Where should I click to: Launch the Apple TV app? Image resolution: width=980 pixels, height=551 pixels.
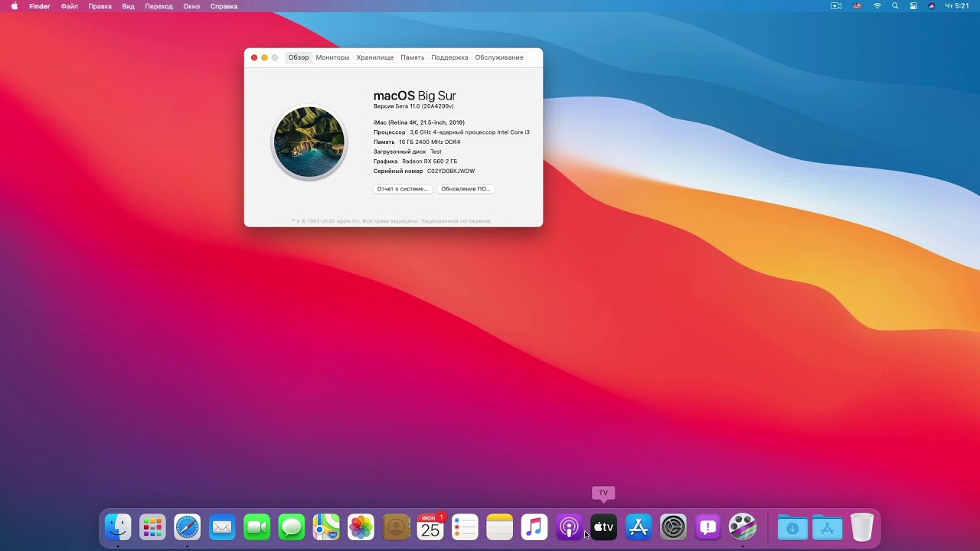click(x=603, y=527)
